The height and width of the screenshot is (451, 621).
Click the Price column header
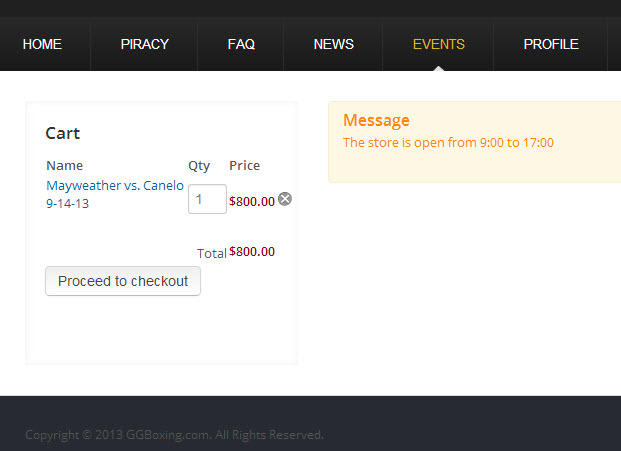click(244, 166)
